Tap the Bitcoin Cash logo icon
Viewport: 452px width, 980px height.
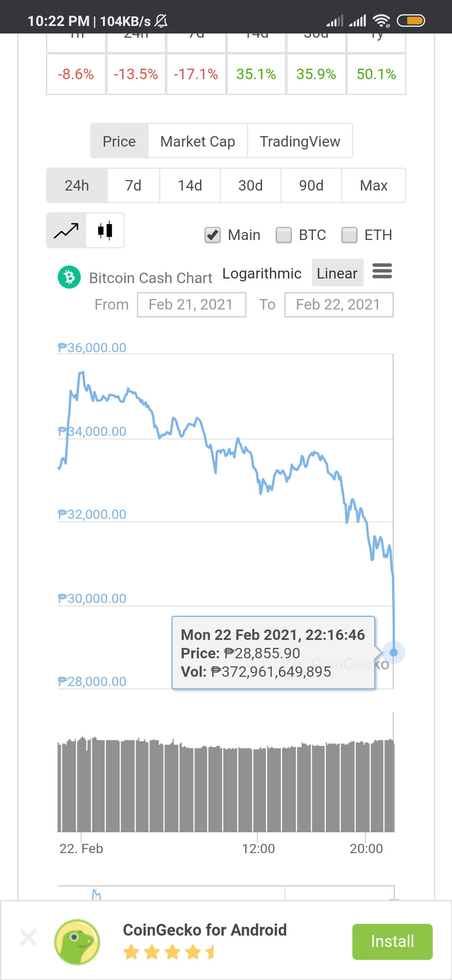pos(69,277)
